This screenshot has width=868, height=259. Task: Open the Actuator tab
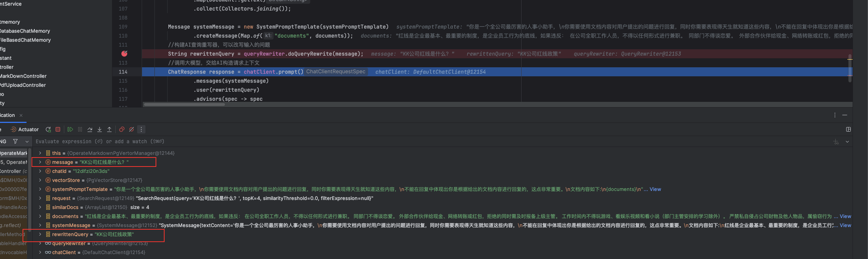pyautogui.click(x=25, y=129)
